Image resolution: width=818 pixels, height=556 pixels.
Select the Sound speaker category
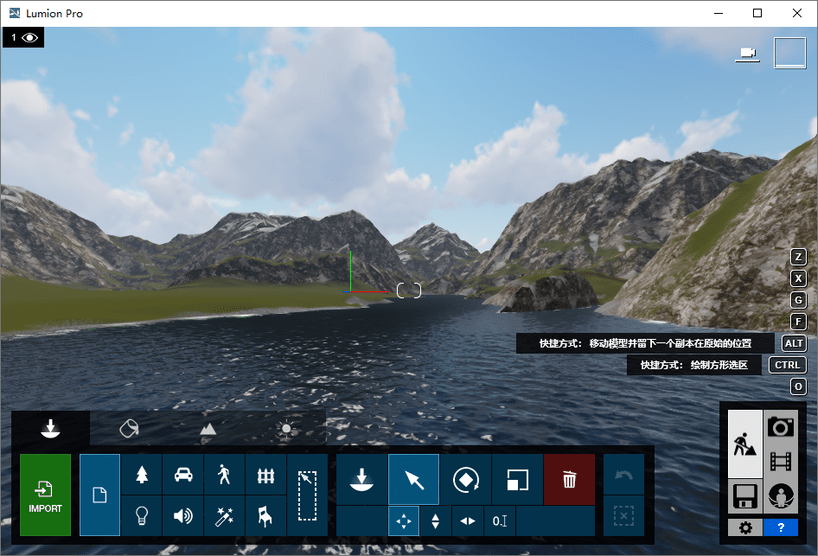point(183,516)
